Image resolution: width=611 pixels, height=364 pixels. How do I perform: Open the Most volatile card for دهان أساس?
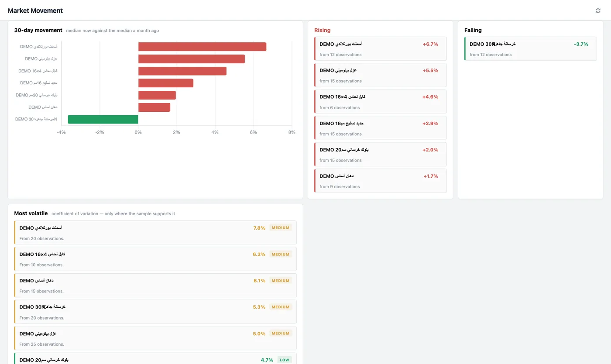tap(155, 285)
